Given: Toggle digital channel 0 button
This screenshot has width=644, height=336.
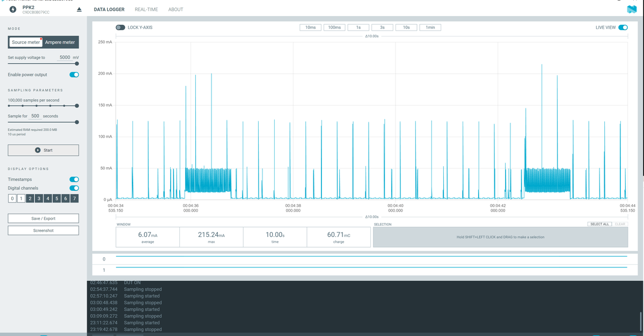Looking at the screenshot, I should click(12, 199).
